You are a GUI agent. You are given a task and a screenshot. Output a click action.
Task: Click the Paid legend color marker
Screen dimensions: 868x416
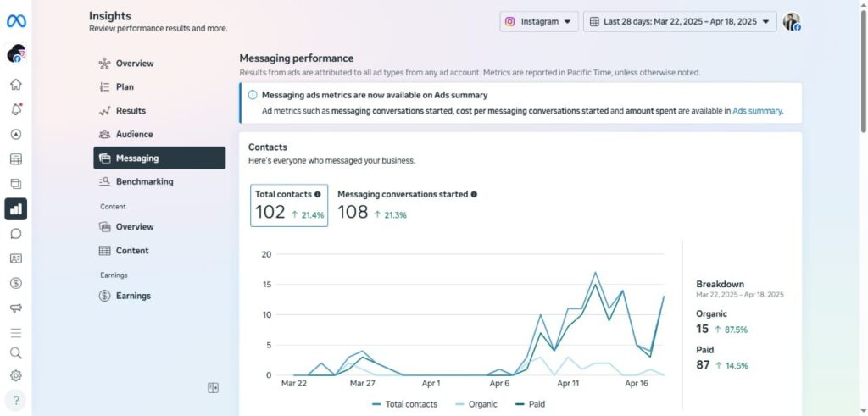tap(519, 404)
